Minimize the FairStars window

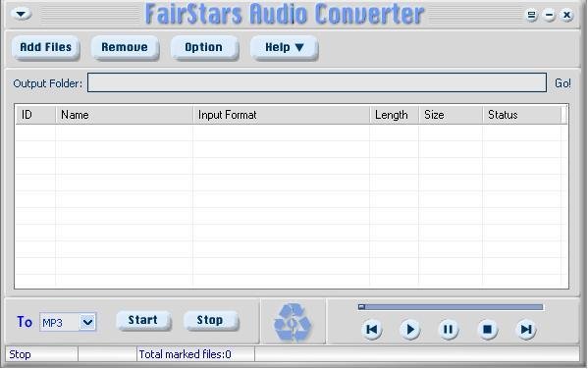549,15
